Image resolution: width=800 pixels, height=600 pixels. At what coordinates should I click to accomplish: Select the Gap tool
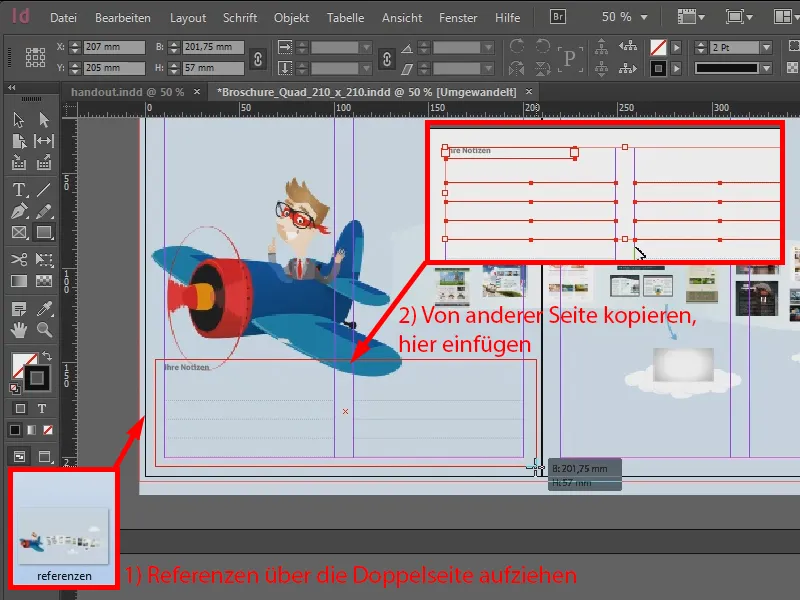(44, 141)
